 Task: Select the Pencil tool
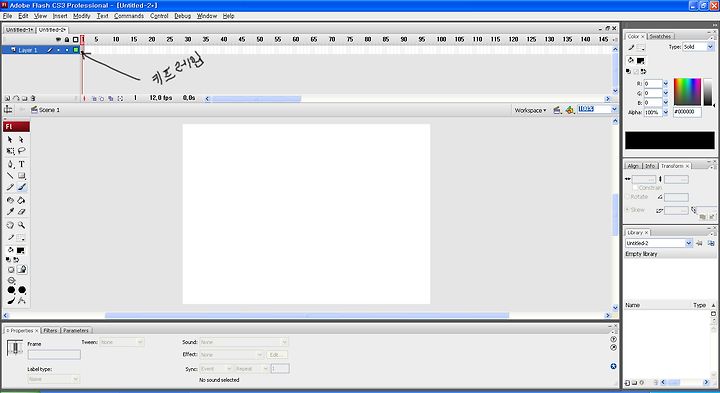[10, 187]
